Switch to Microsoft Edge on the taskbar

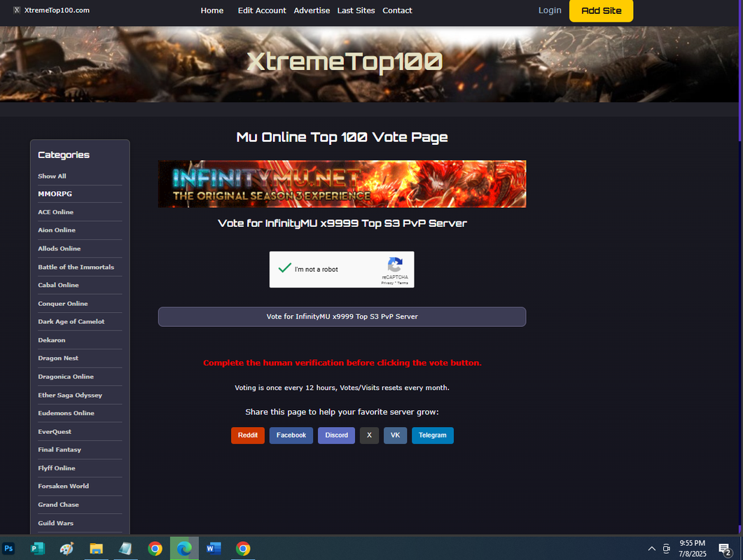[184, 548]
